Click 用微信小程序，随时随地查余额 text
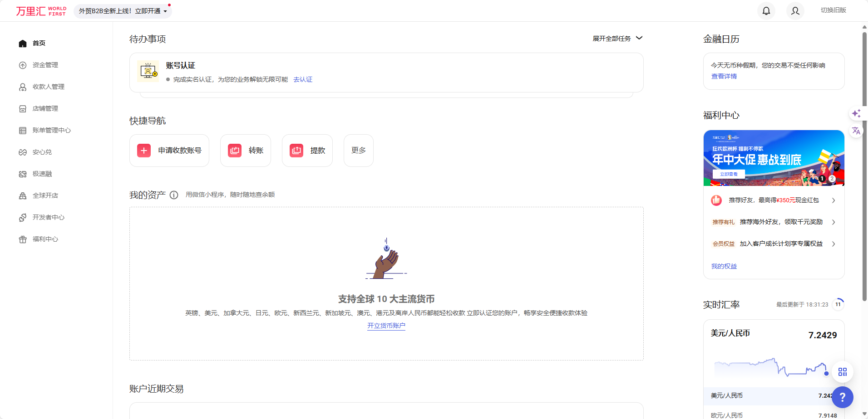This screenshot has height=419, width=868. 230,195
